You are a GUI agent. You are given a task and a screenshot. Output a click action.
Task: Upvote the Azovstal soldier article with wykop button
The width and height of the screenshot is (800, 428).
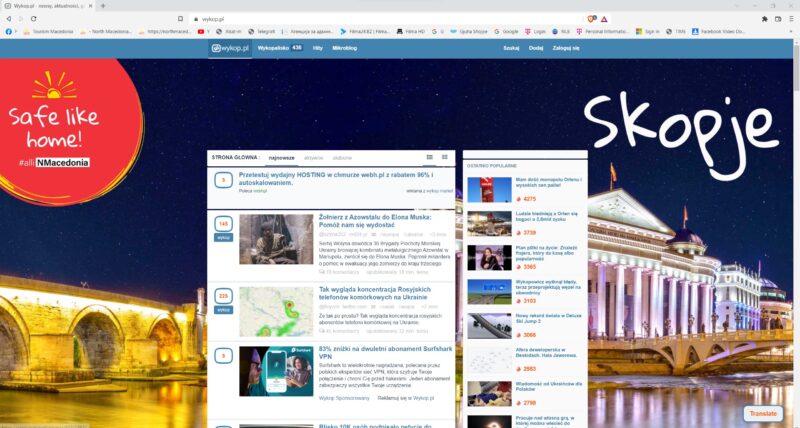click(x=223, y=237)
